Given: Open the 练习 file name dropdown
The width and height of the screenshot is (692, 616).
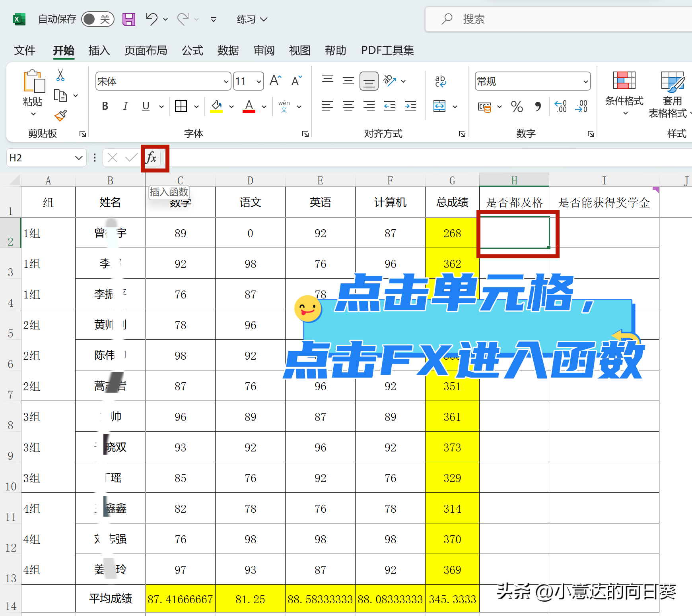Looking at the screenshot, I should 252,19.
